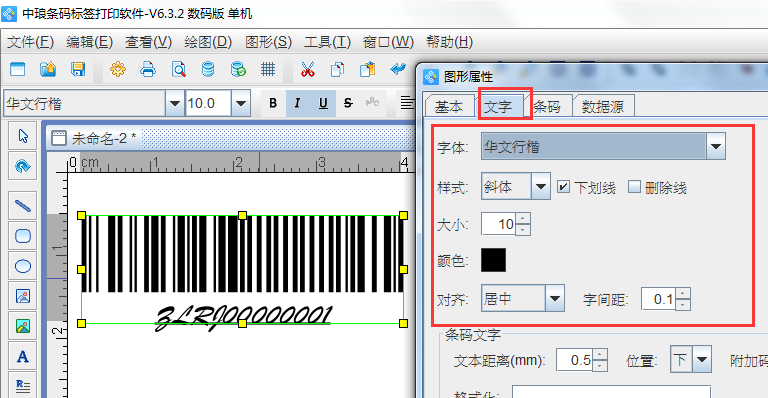Save the label with the floppy disk icon
The image size is (768, 398).
point(78,69)
